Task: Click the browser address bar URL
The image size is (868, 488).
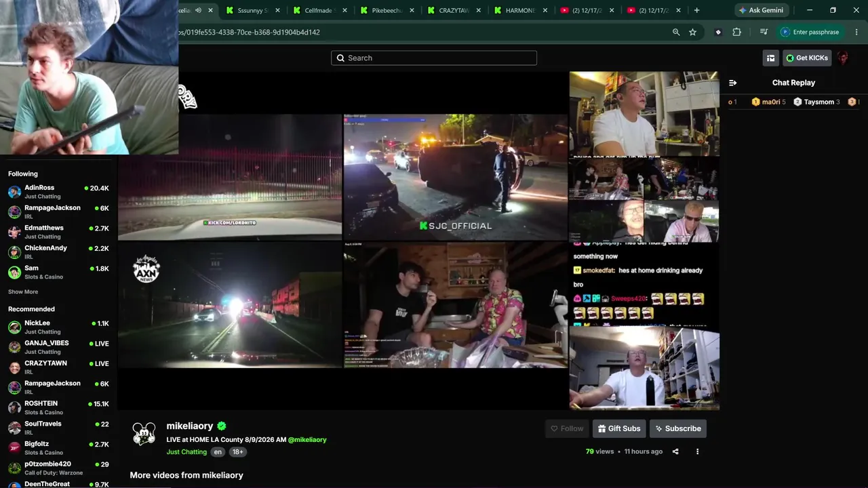Action: tap(250, 32)
